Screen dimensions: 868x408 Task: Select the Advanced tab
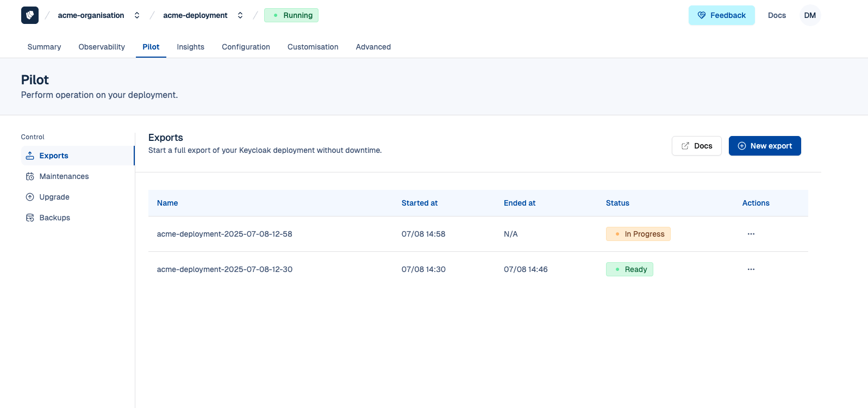pos(373,47)
